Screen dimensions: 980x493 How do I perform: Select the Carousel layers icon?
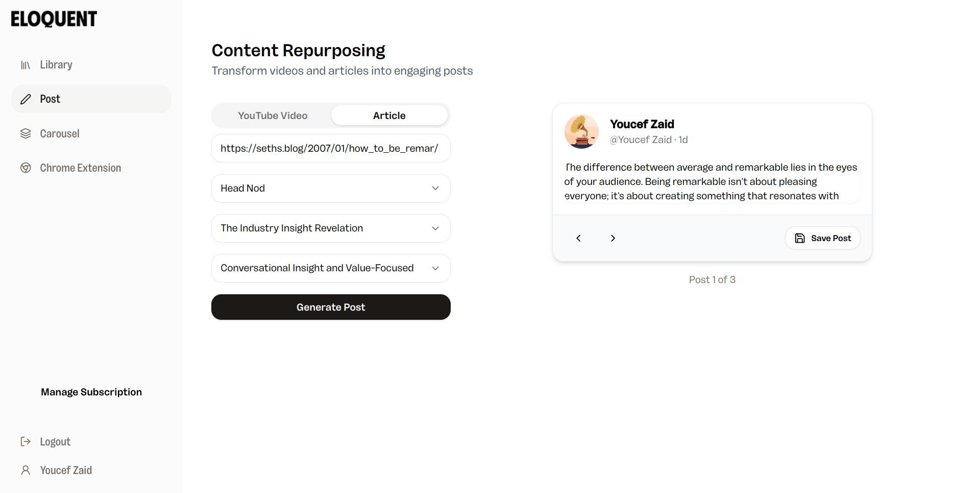point(26,134)
